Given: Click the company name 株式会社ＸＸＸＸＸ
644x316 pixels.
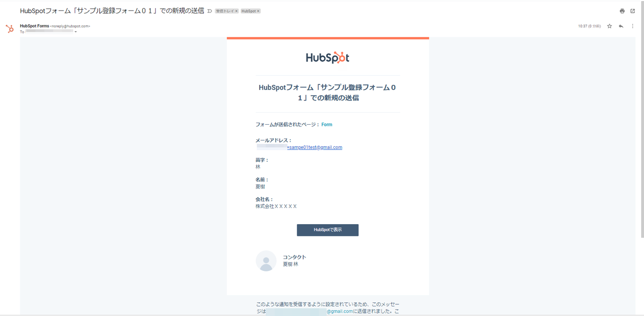Looking at the screenshot, I should point(276,206).
